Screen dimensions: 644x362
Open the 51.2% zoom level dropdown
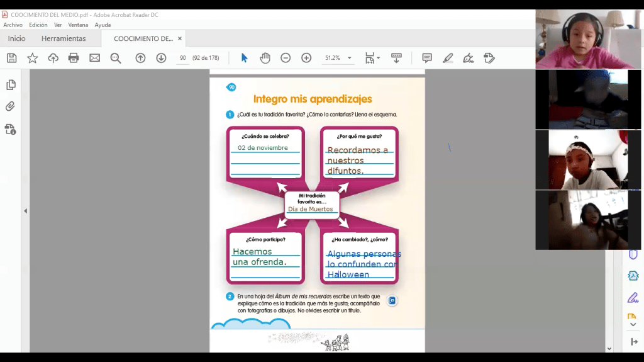(350, 58)
